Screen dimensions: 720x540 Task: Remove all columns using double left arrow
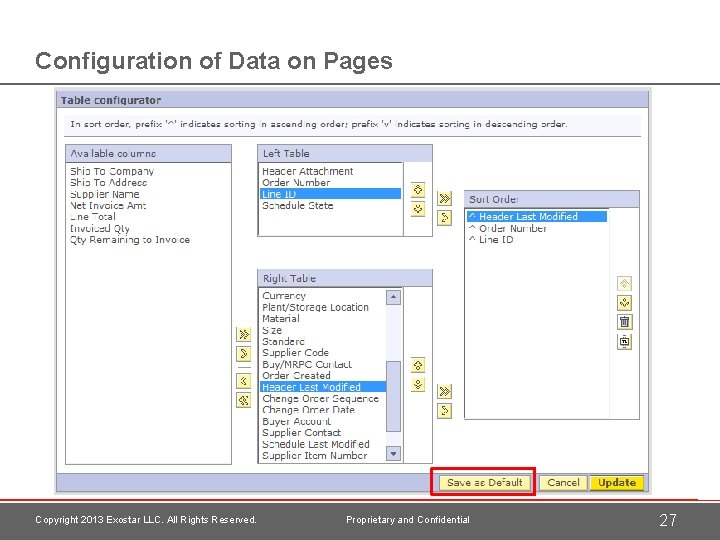pyautogui.click(x=244, y=400)
